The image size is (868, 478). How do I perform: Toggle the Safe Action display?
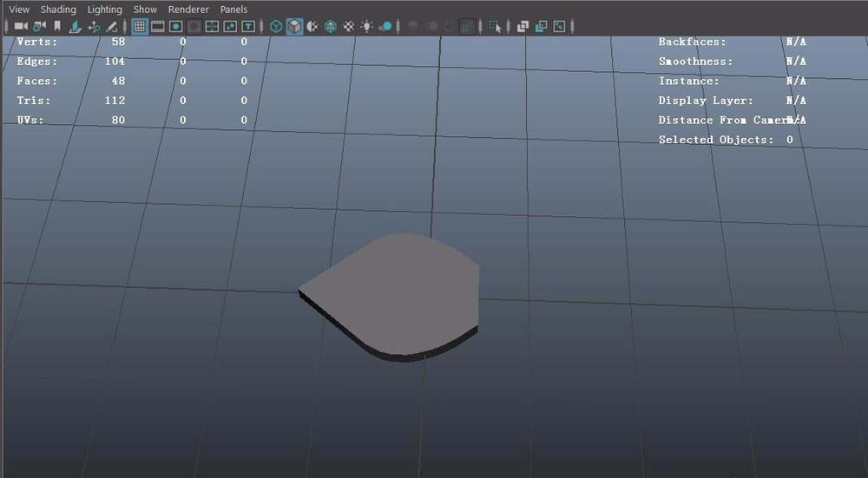click(230, 26)
